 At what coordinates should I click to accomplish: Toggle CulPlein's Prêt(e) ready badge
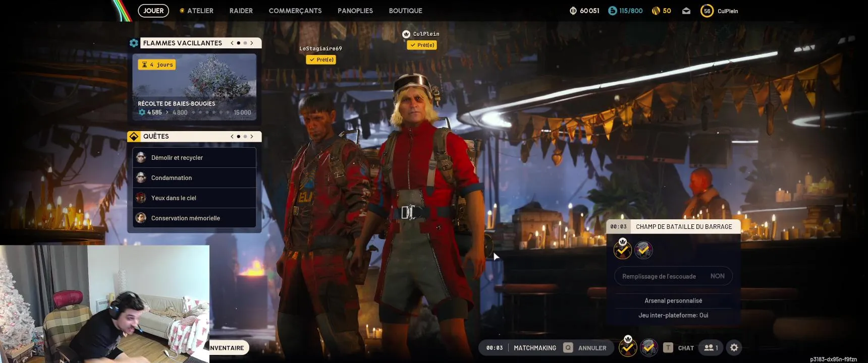click(422, 45)
